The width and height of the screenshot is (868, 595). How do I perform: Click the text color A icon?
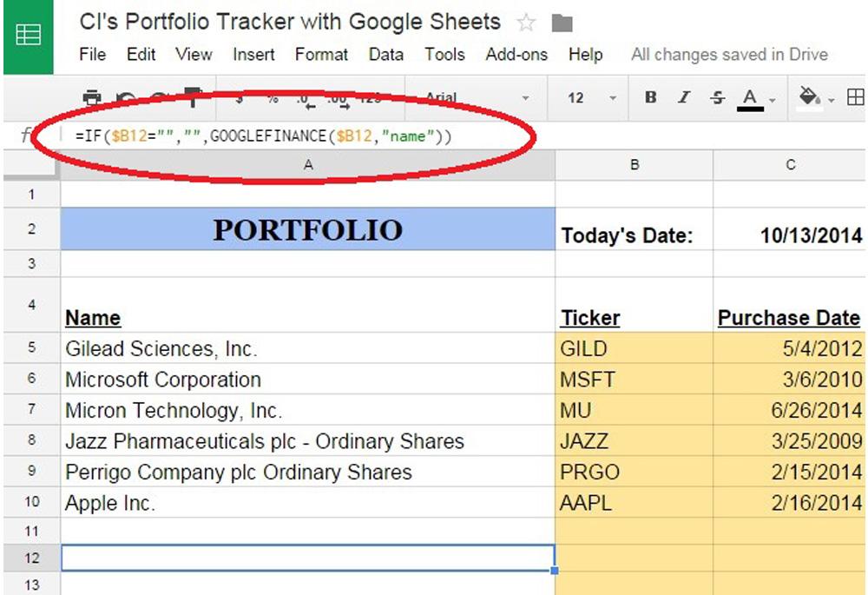coord(750,99)
